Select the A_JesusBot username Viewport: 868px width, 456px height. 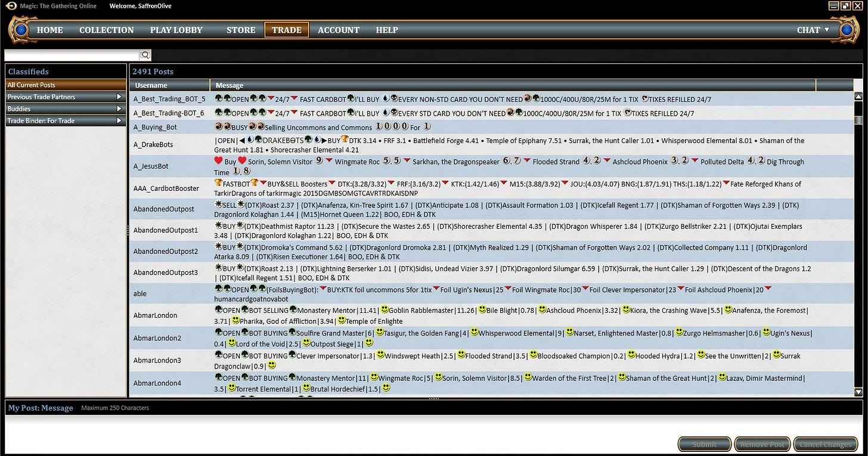point(151,166)
